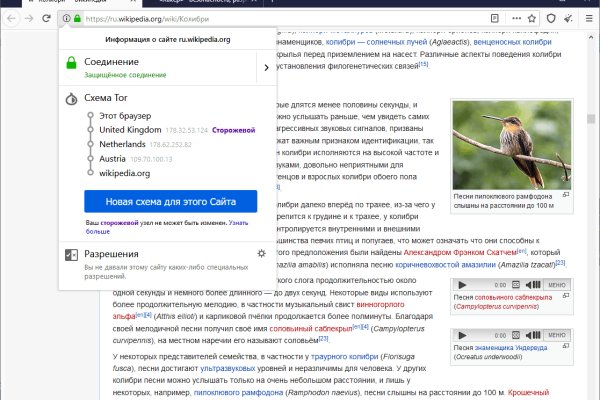This screenshot has width=600, height=400.
Task: Open МЕНЮ on the first audio player
Action: 558,286
